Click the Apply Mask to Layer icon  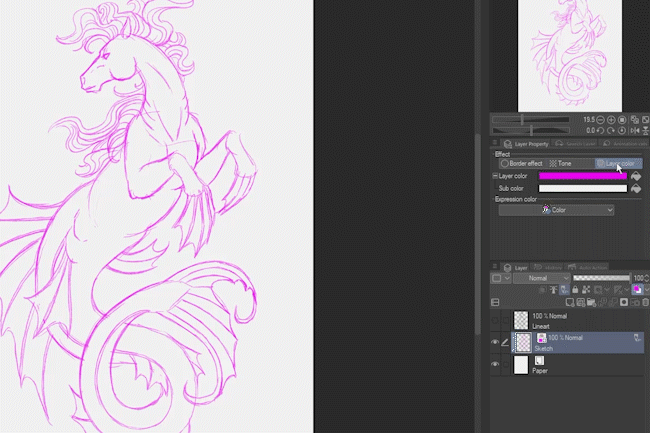635,302
